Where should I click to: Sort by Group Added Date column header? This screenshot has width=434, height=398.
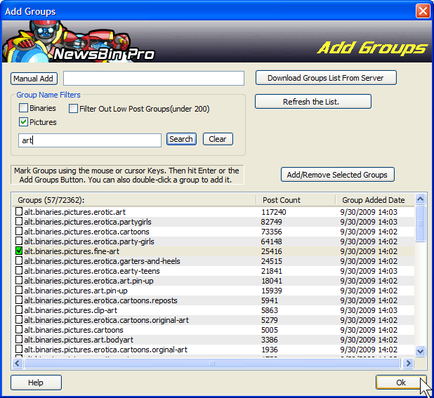point(375,200)
